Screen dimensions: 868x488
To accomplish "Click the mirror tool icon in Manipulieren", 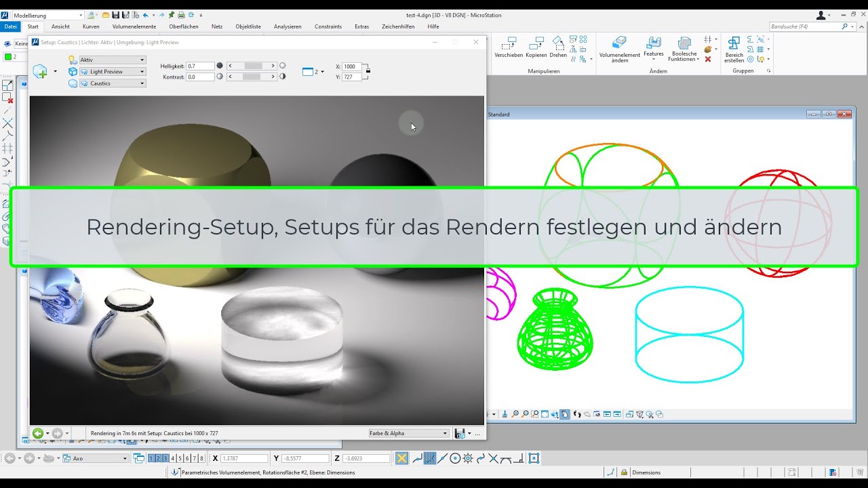I will (x=574, y=49).
